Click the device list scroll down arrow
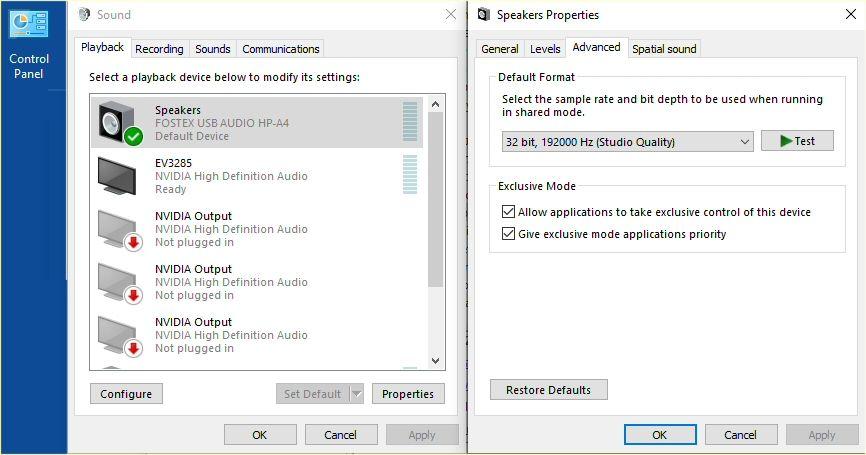Viewport: 866px width, 455px height. tap(435, 361)
